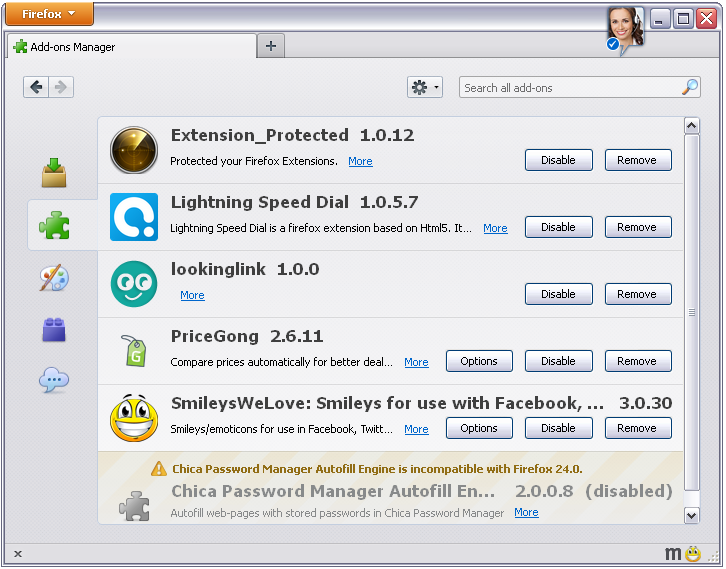Select the lookinglink 1.0.0 title

[x=245, y=269]
